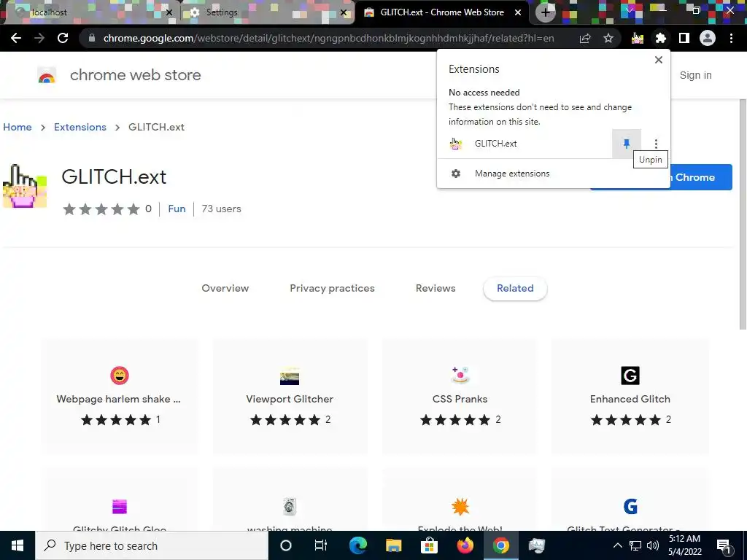Screen dimensions: 747x560
Task: Reload the current page
Action: tap(63, 38)
